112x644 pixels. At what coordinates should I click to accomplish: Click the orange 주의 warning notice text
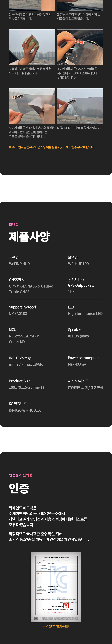[51, 147]
